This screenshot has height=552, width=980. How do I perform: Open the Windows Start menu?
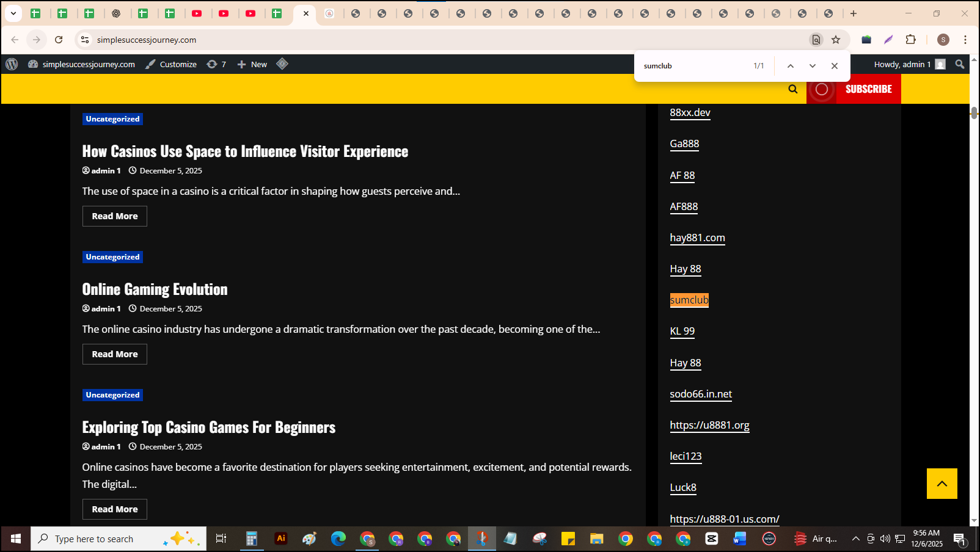point(16,539)
